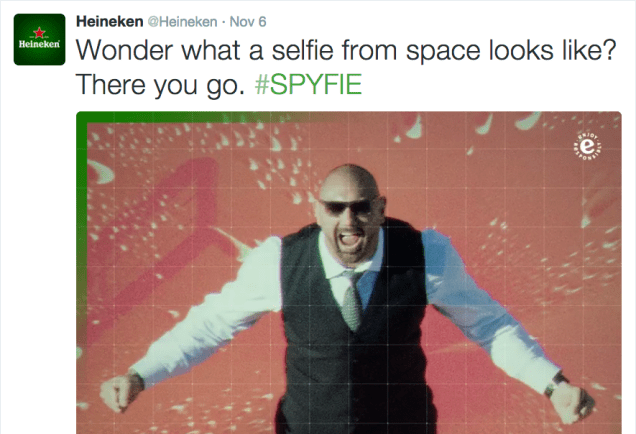Open the embedded GIF of cheering man

click(x=349, y=273)
